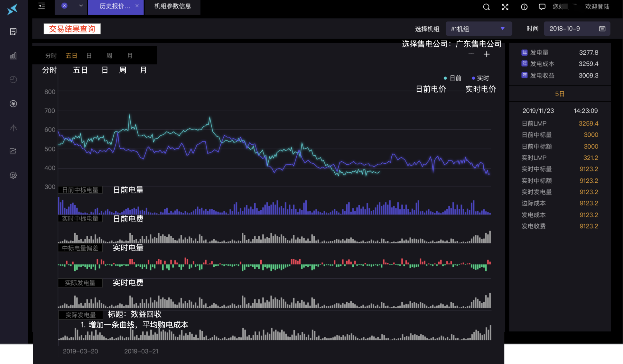The image size is (623, 364).
Task: Click the 日前LMP value 3259.4
Action: pos(588,123)
